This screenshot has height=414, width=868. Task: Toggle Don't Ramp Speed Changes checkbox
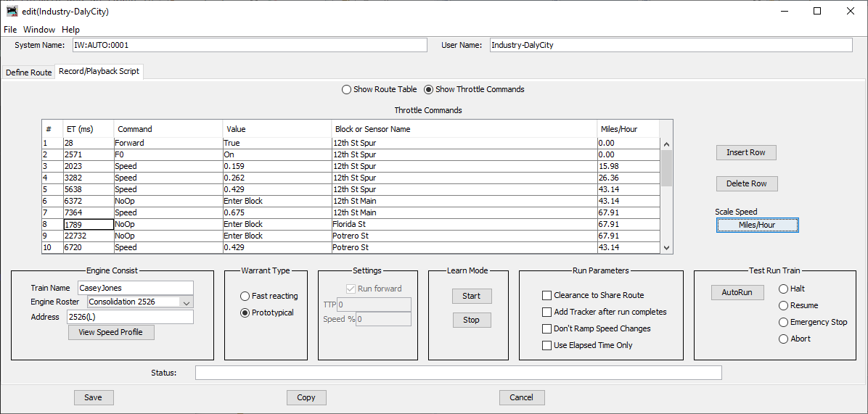click(547, 328)
